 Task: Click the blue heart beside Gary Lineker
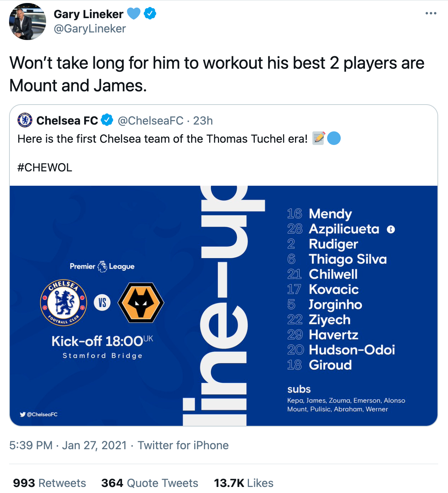[x=133, y=14]
